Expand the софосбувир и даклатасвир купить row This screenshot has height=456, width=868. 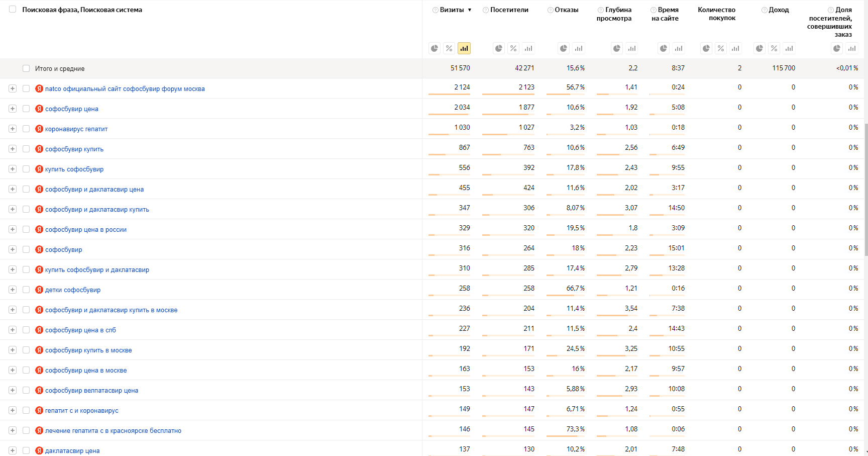pos(13,209)
